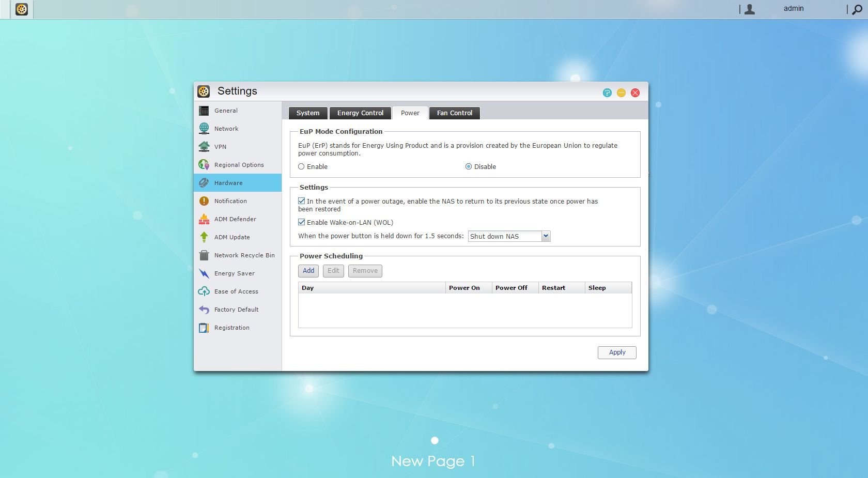Open ADM Defender firewall icon
The height and width of the screenshot is (478, 868).
(204, 219)
